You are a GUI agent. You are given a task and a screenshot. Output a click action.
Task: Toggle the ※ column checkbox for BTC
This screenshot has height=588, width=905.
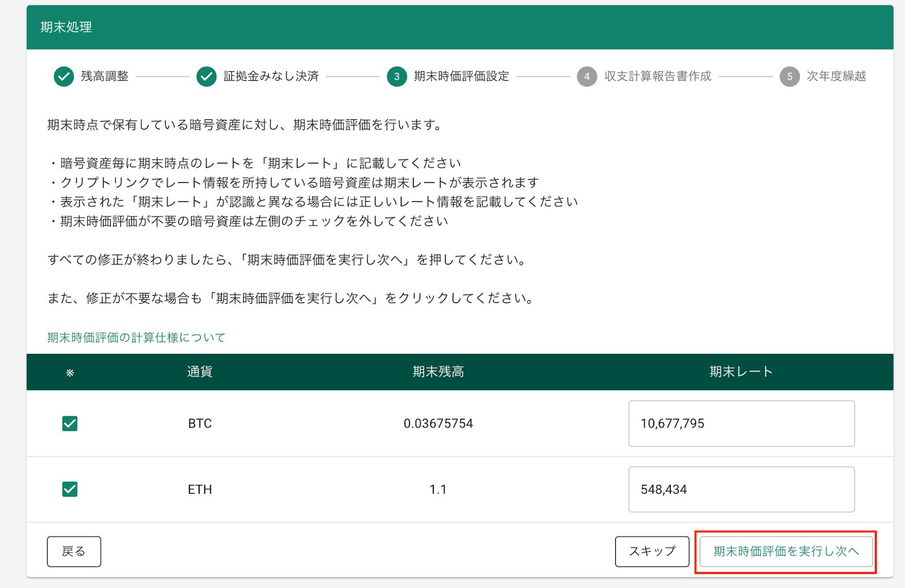pos(69,422)
